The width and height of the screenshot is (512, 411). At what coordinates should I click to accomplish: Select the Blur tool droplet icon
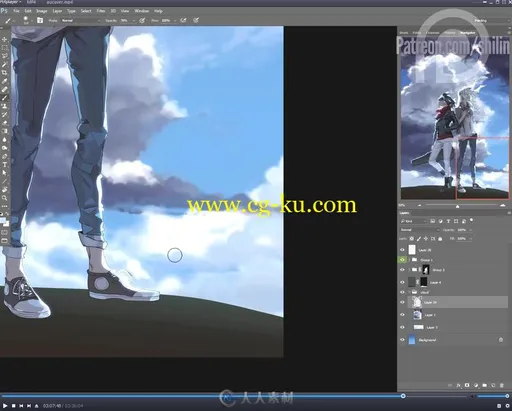pos(5,139)
